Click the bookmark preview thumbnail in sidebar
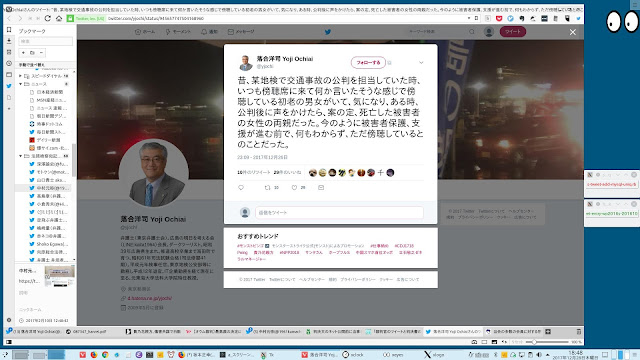The height and width of the screenshot is (360, 640). coord(59,276)
